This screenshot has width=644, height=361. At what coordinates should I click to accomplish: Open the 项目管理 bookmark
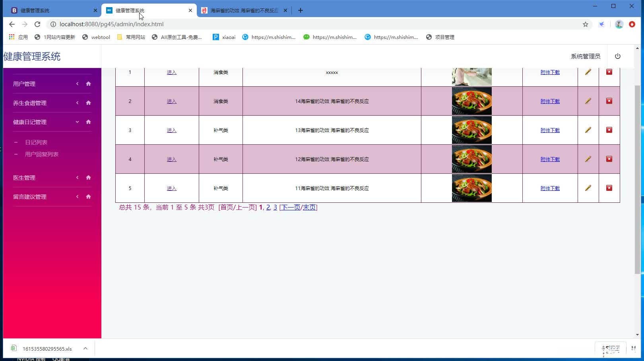click(x=440, y=37)
